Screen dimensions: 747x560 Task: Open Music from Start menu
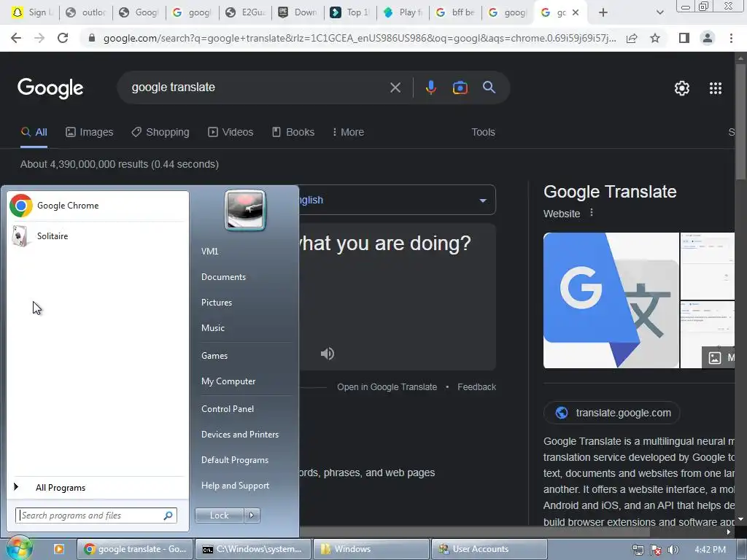[212, 328]
